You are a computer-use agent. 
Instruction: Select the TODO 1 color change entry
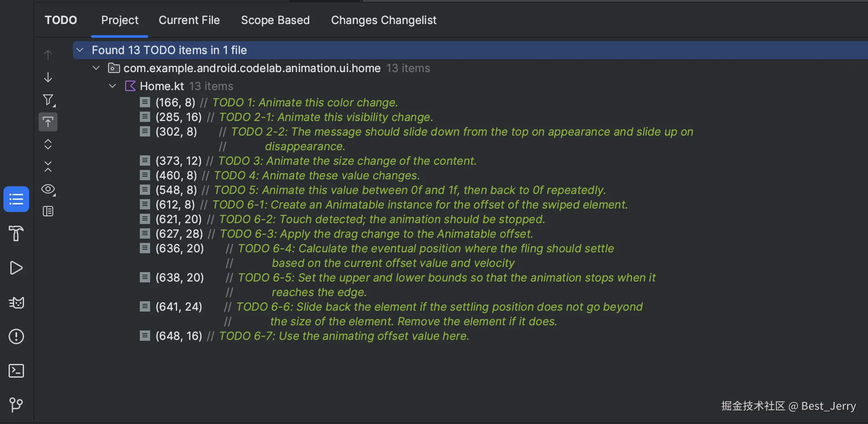coord(277,102)
